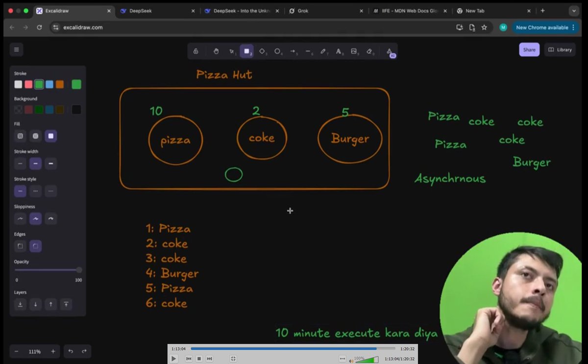Zoom in with the plus button
The width and height of the screenshot is (588, 364).
tap(53, 351)
